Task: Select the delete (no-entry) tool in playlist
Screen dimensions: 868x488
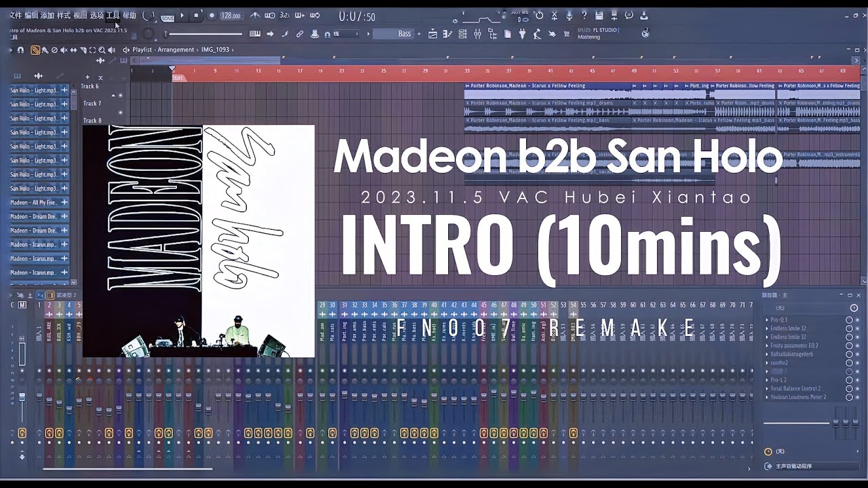Action: [54, 49]
